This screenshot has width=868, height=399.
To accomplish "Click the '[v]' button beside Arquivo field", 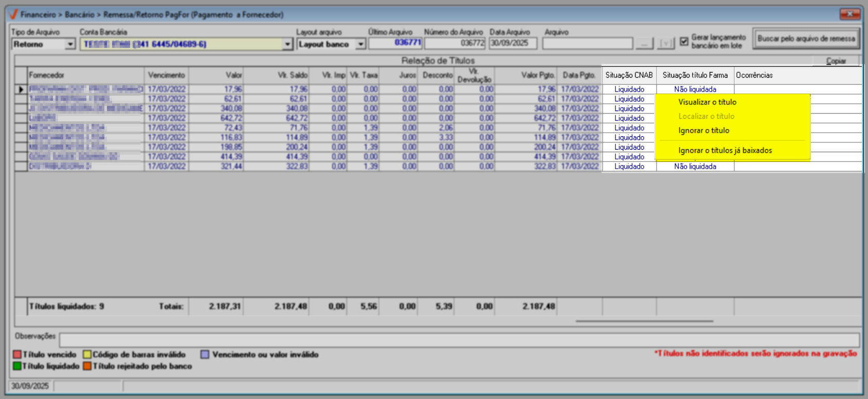I will pyautogui.click(x=666, y=44).
